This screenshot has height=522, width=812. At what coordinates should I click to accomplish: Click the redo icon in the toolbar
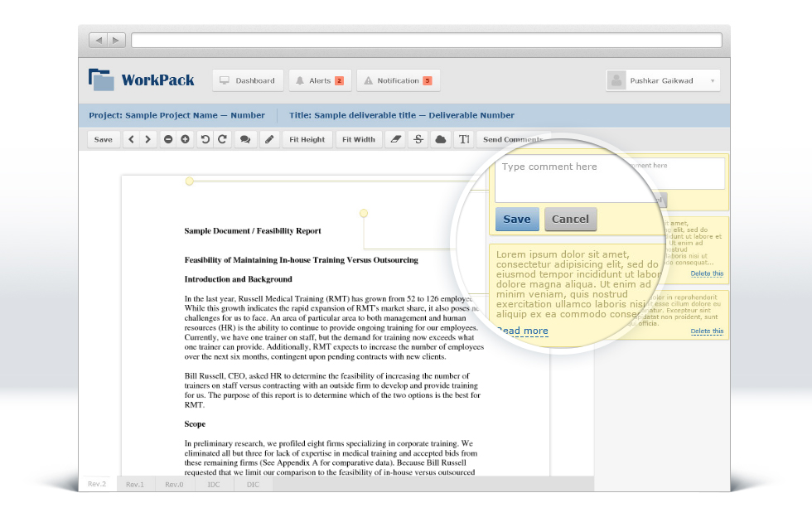coord(222,139)
